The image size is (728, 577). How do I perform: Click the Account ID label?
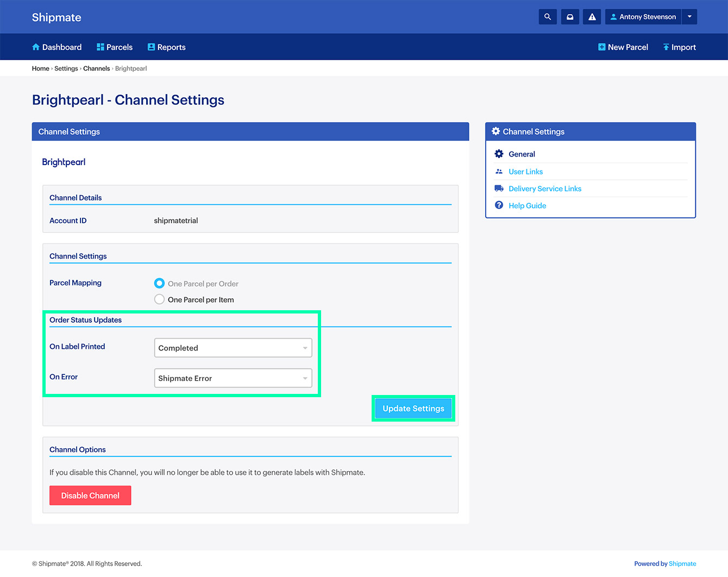(68, 221)
